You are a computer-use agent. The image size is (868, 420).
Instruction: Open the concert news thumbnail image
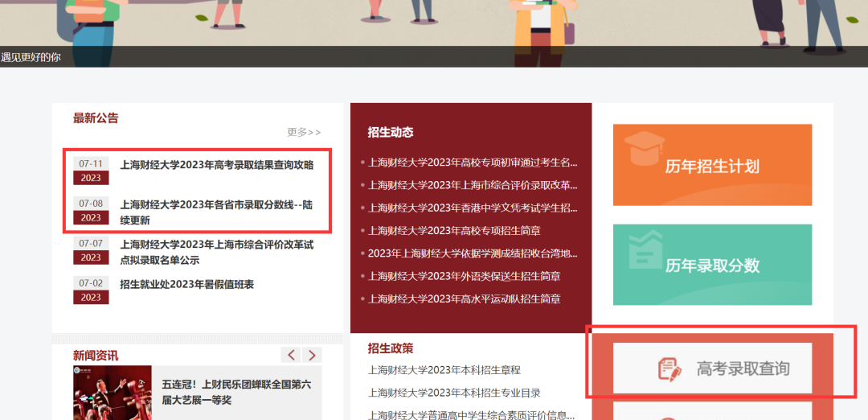pyautogui.click(x=112, y=393)
